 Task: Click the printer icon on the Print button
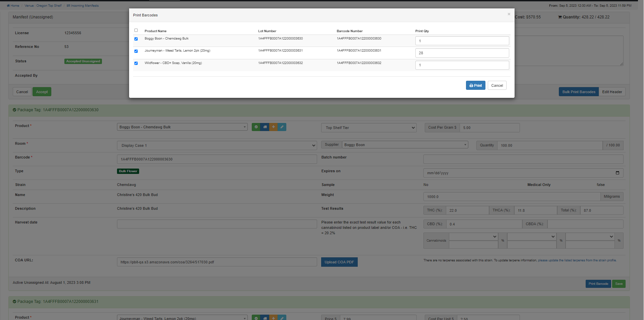[471, 85]
